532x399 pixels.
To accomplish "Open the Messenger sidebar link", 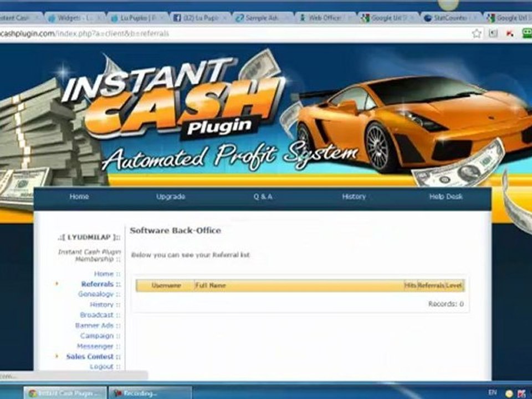I will (95, 346).
